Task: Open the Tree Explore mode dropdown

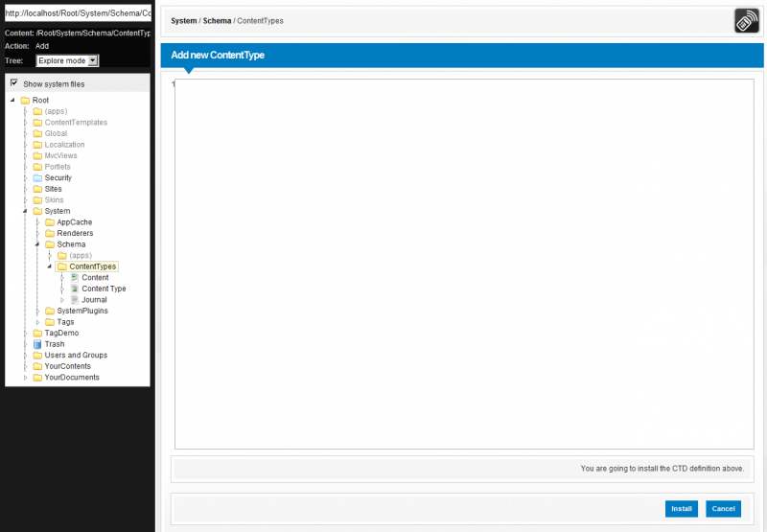Action: [x=67, y=60]
